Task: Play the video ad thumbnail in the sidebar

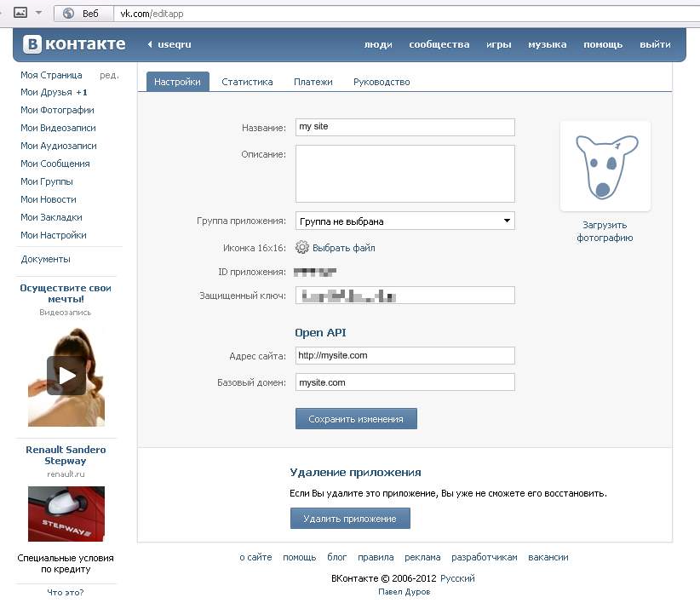Action: 66,376
